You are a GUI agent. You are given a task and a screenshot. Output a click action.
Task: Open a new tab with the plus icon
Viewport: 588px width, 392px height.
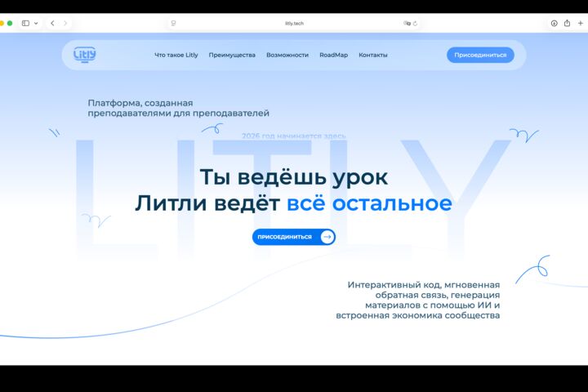point(580,23)
